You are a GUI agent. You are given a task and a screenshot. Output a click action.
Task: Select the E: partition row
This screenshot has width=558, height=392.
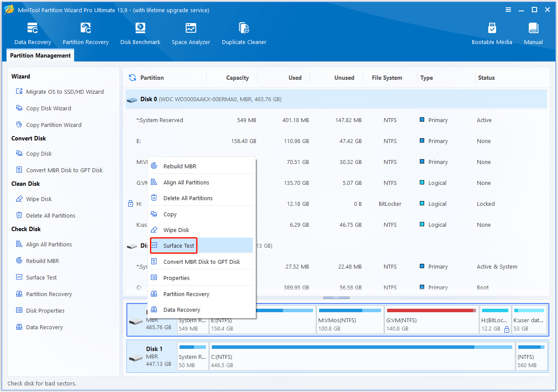point(336,141)
